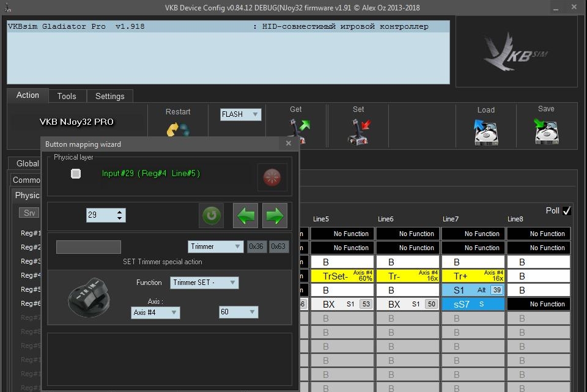Viewport: 587px width, 392px height.
Task: Click the Line8 column header
Action: 515,219
